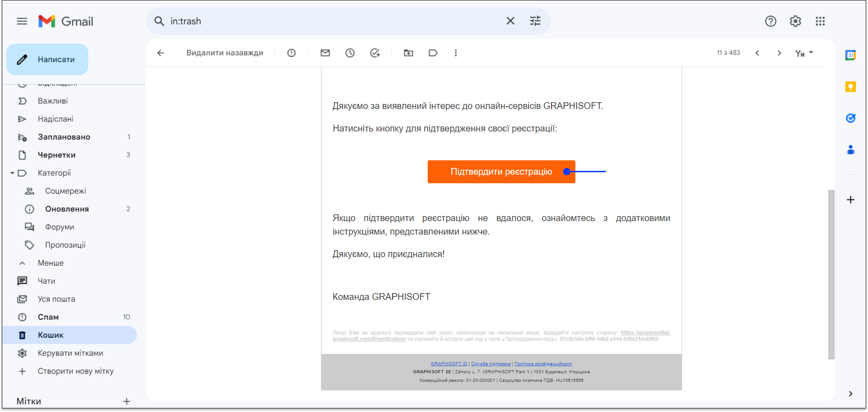Click Add to Tasks icon
Screen dimensions: 868x412
(375, 53)
